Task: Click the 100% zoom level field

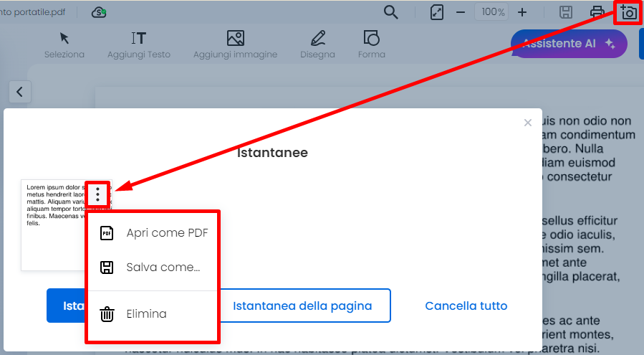Action: coord(493,12)
